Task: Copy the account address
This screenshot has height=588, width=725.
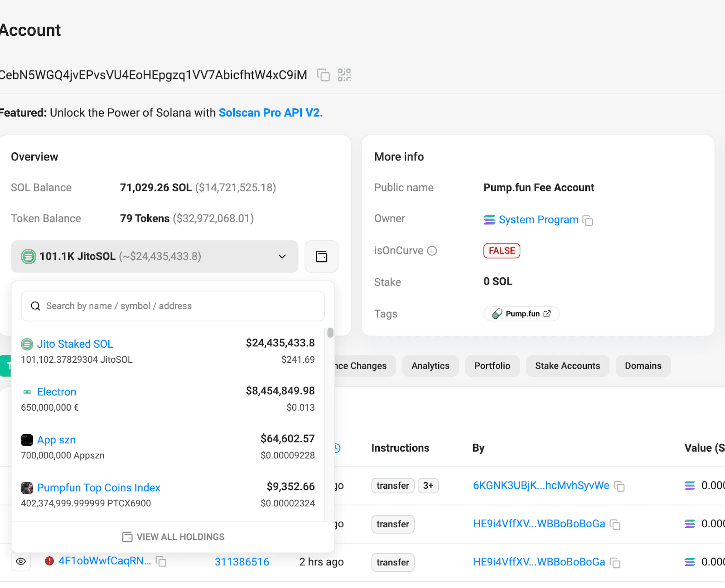Action: 323,75
